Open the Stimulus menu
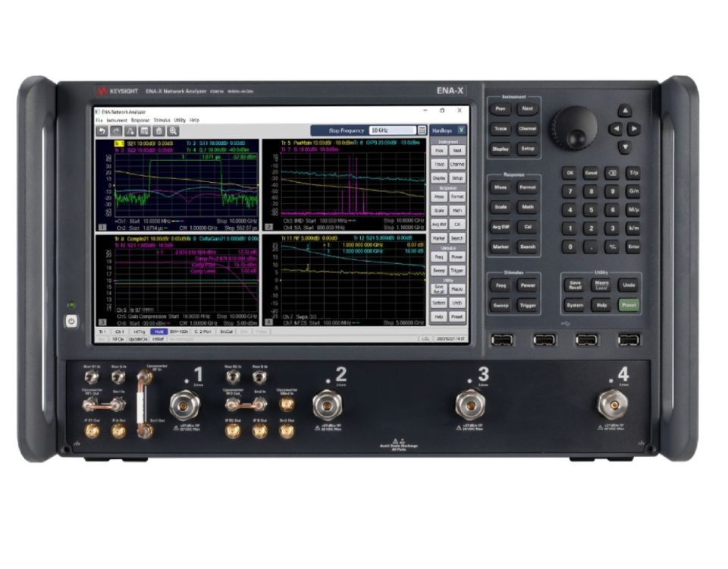The image size is (728, 569). point(162,120)
